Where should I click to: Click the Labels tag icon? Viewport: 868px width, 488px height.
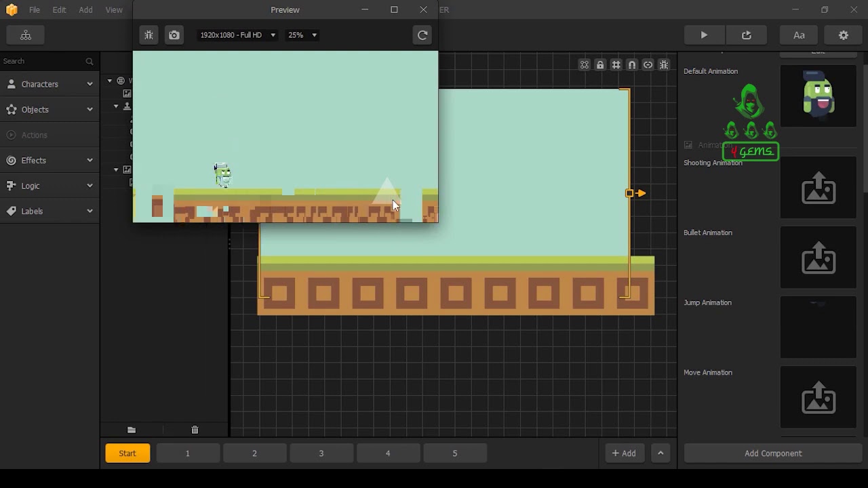tap(11, 211)
